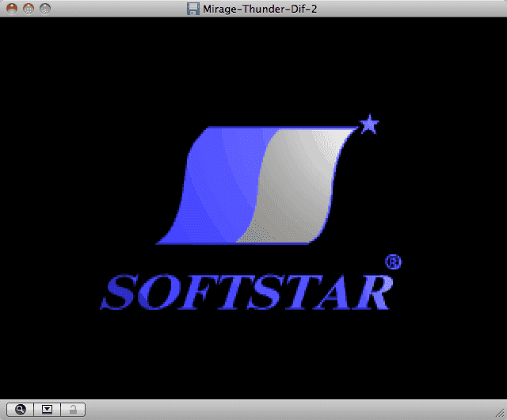Minimize the window with the middle button
This screenshot has height=420, width=507.
pos(29,9)
